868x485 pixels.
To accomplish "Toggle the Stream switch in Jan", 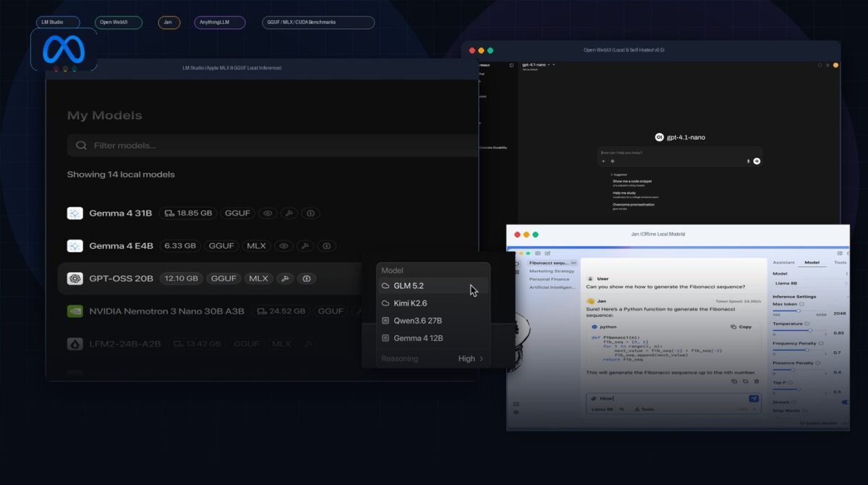I will coord(844,402).
